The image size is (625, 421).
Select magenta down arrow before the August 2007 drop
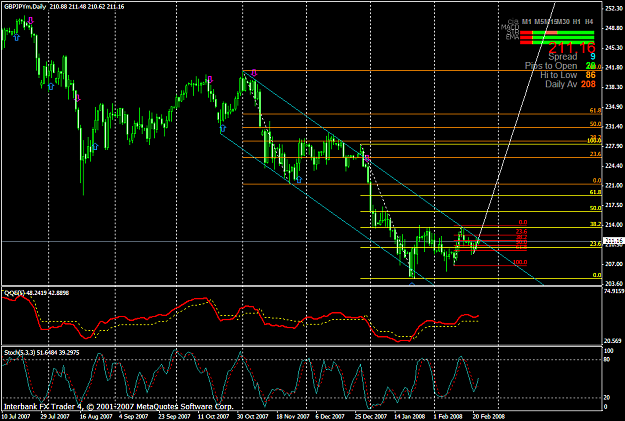point(78,98)
